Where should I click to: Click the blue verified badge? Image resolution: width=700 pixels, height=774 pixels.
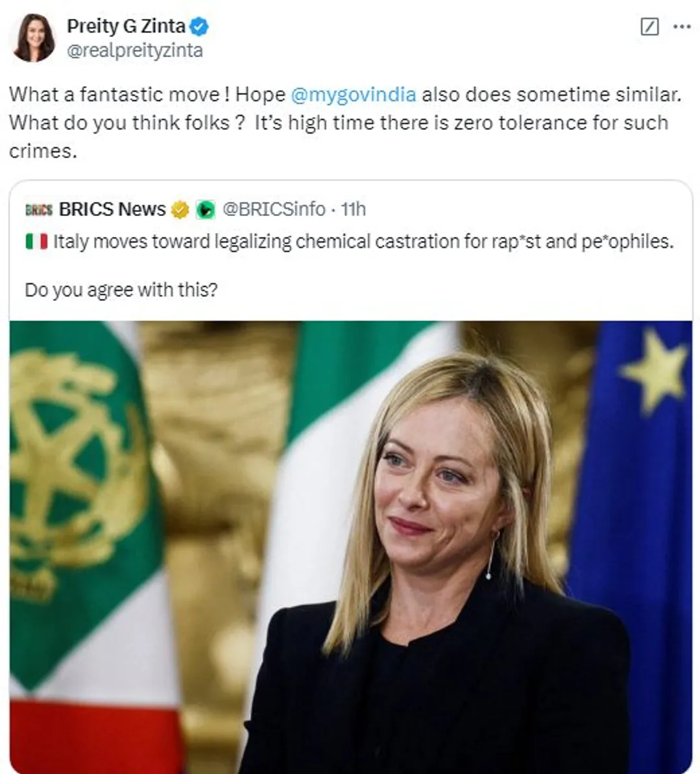pos(199,27)
